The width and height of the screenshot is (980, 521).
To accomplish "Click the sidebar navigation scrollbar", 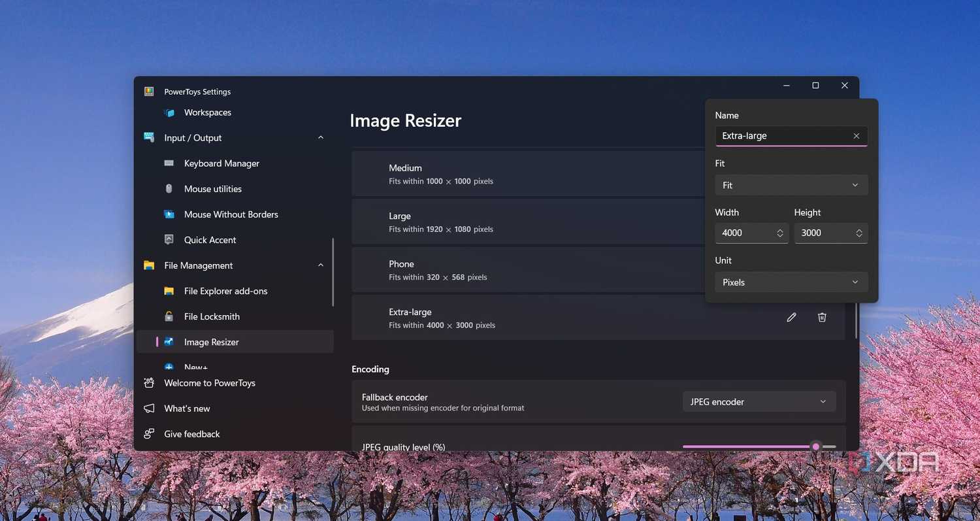I will pyautogui.click(x=333, y=272).
